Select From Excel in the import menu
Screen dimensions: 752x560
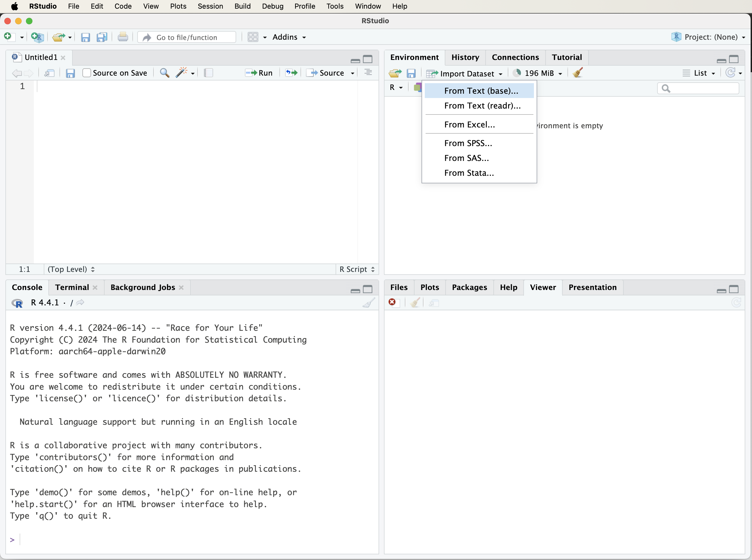[470, 124]
